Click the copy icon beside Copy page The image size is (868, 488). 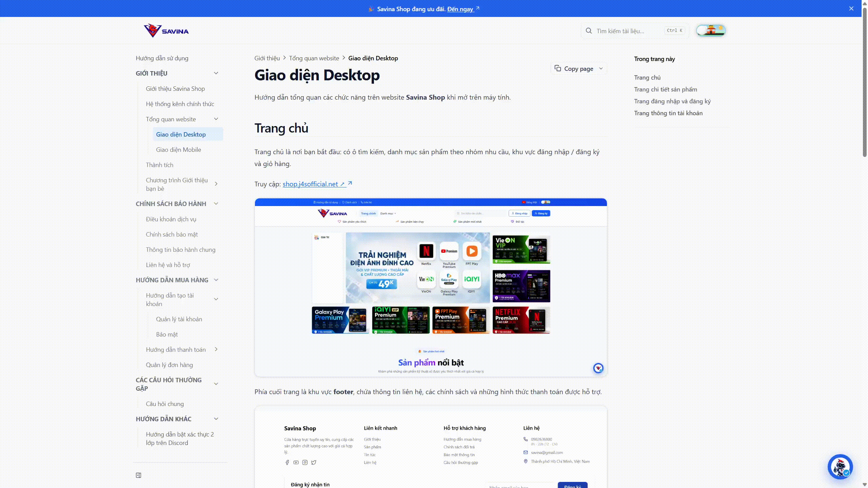pyautogui.click(x=558, y=68)
